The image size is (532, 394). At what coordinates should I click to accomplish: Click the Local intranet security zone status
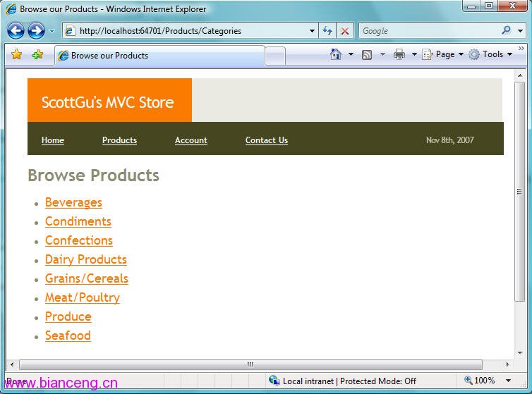pos(343,381)
